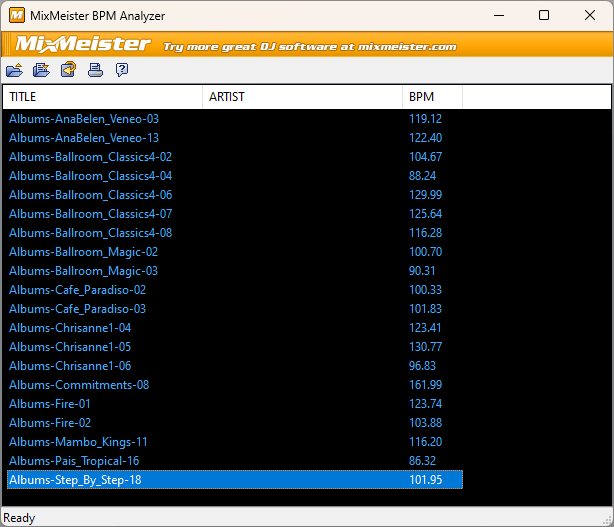Click BPM value 101.95
This screenshot has width=614, height=527.
click(426, 480)
